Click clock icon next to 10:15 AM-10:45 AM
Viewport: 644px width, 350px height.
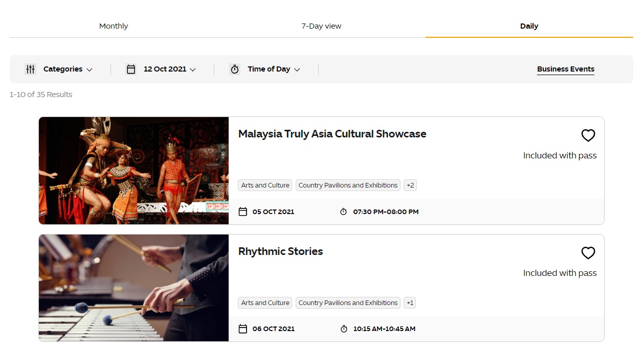pos(344,329)
